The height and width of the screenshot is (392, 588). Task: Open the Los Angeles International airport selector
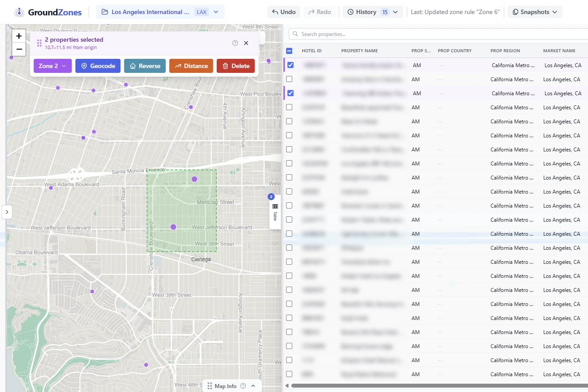click(160, 12)
